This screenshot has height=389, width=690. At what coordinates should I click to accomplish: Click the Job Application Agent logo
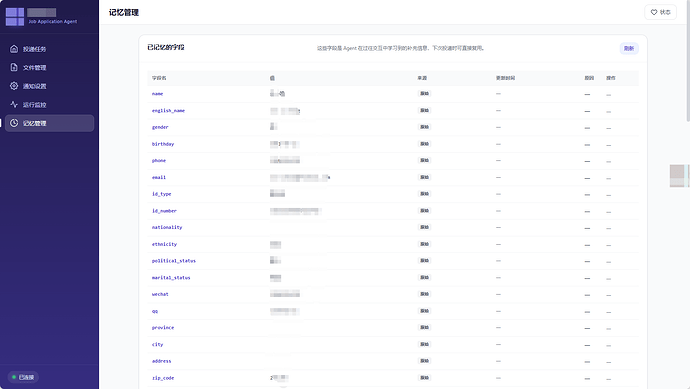tap(15, 17)
